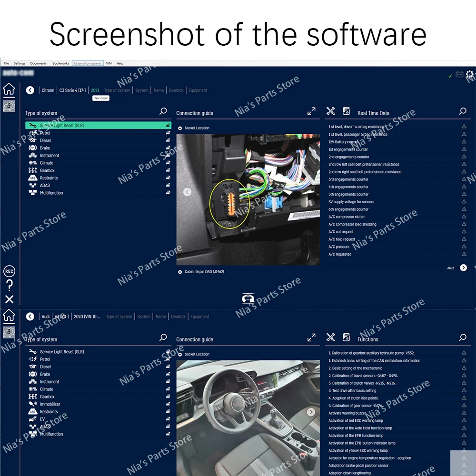Open the File menu
The height and width of the screenshot is (476, 476).
6,63
